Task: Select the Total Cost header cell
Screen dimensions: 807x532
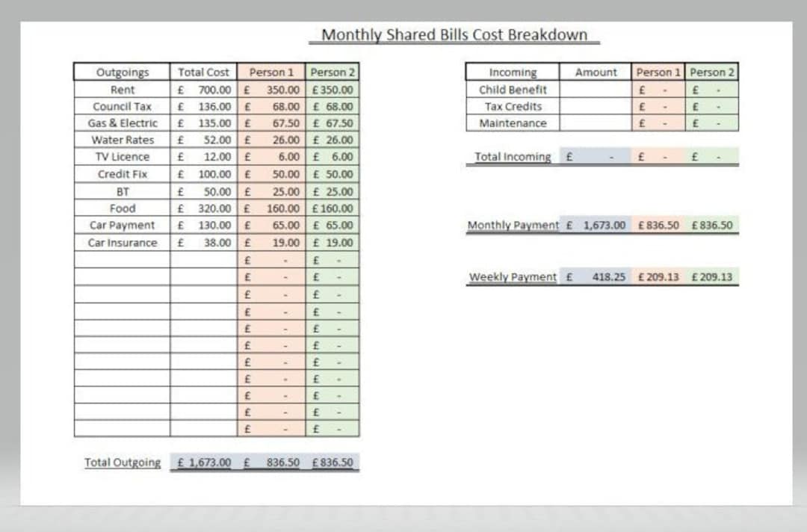Action: pyautogui.click(x=203, y=72)
